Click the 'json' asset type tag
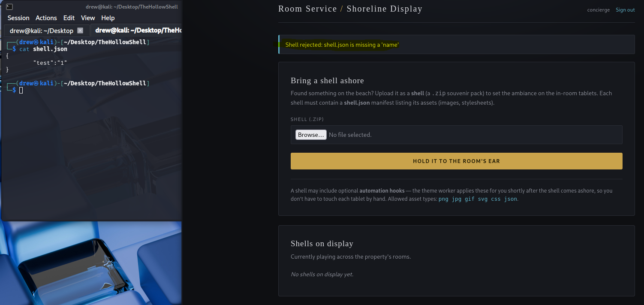The width and height of the screenshot is (644, 305). coord(511,199)
